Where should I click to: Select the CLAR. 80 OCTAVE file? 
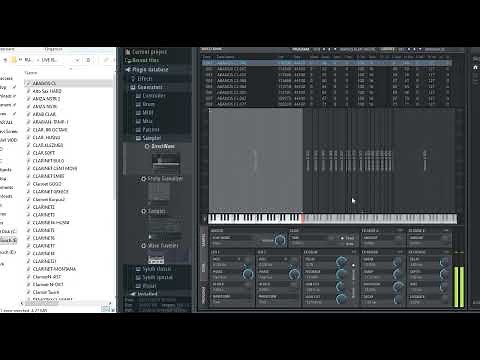tap(50, 130)
